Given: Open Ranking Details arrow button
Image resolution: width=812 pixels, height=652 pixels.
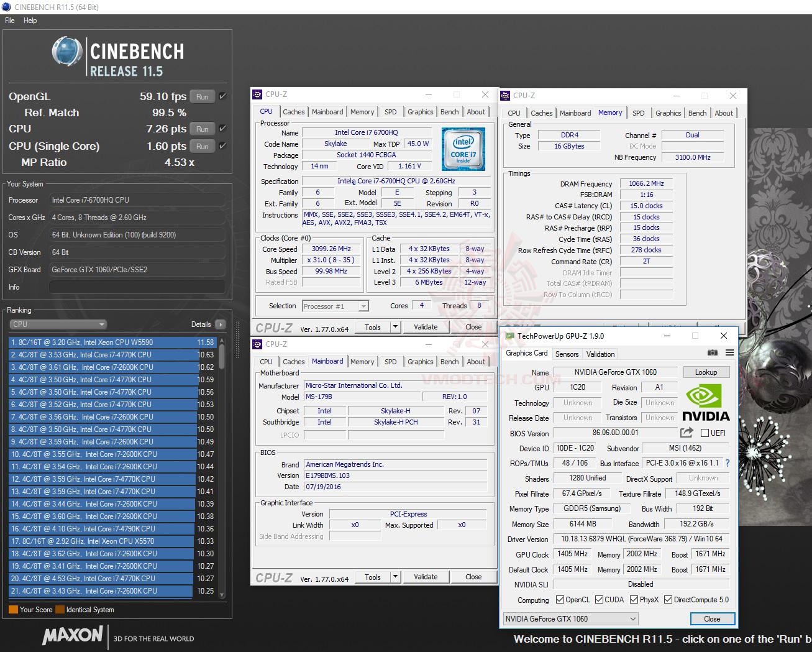Looking at the screenshot, I should coord(220,324).
